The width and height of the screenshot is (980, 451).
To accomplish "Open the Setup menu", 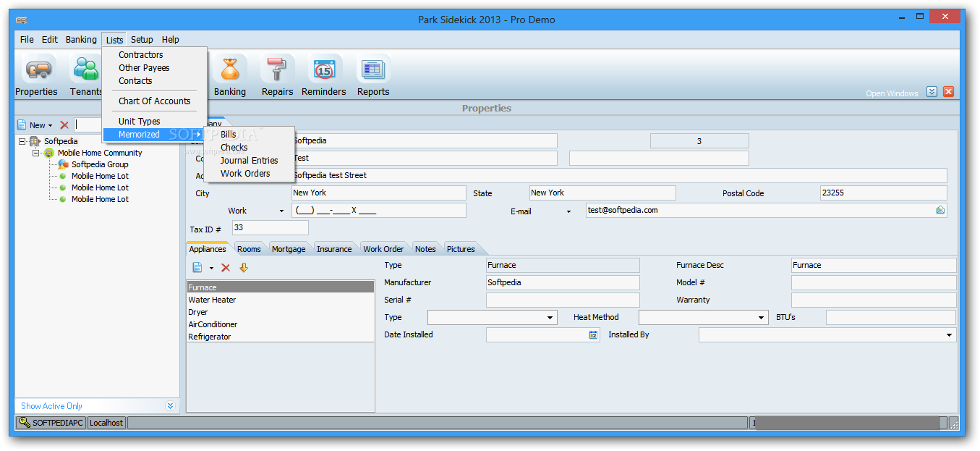I will coord(142,40).
